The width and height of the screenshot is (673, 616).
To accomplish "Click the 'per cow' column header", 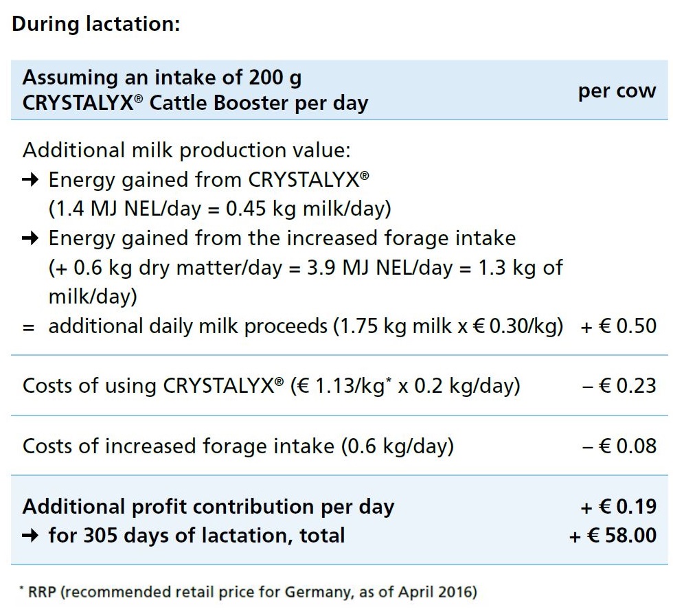I will coord(617,91).
